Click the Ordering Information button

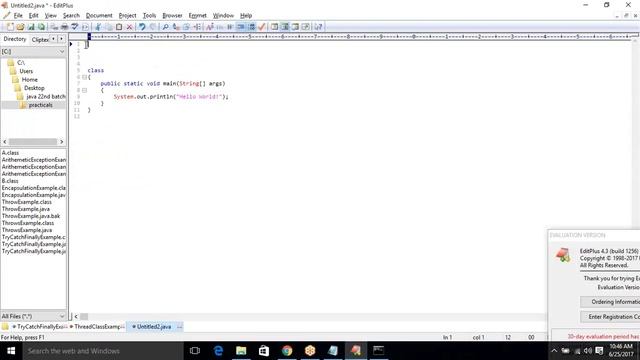pyautogui.click(x=610, y=302)
